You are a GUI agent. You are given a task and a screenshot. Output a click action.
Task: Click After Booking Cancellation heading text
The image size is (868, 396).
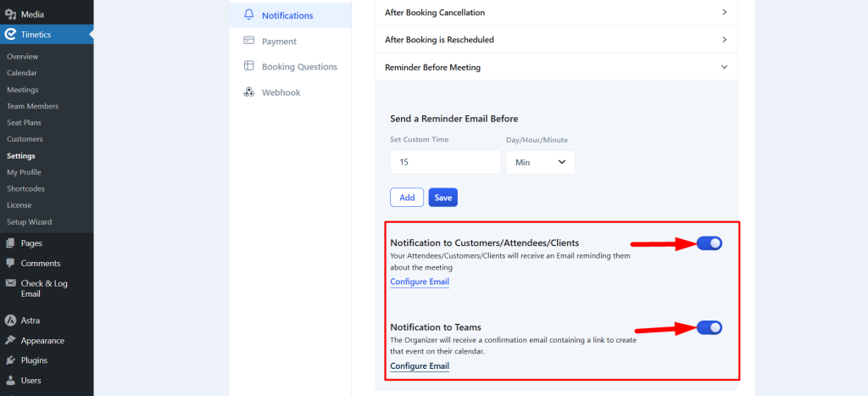(435, 12)
